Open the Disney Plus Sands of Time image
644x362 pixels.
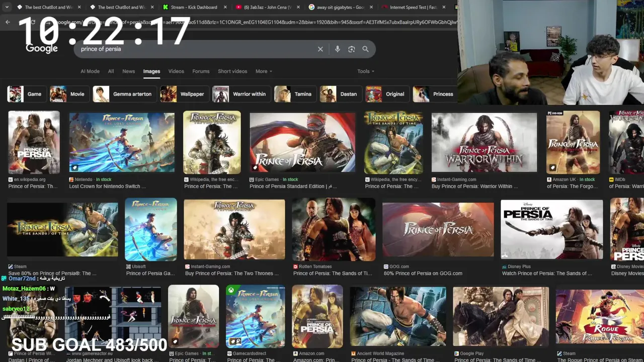[x=552, y=229]
